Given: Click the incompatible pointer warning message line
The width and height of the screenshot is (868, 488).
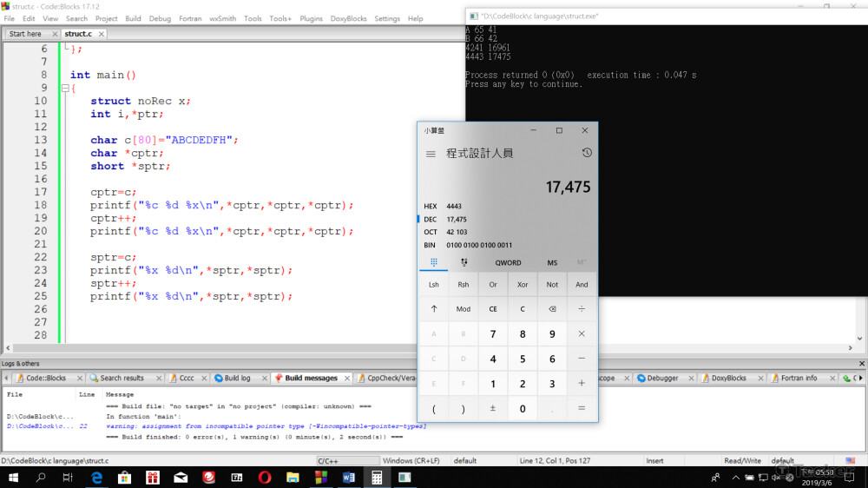Looking at the screenshot, I should (266, 426).
